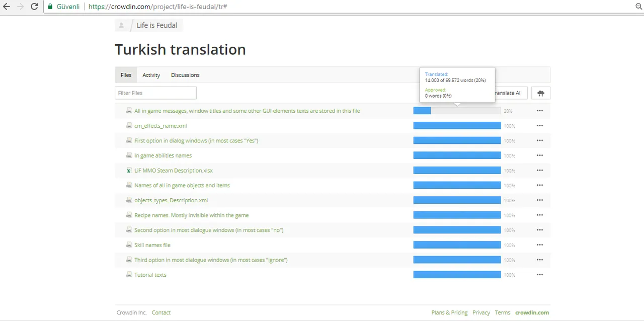Viewport: 644px width, 321px height.
Task: Click file icon beside cm_effects_name.xml
Action: pyautogui.click(x=129, y=126)
